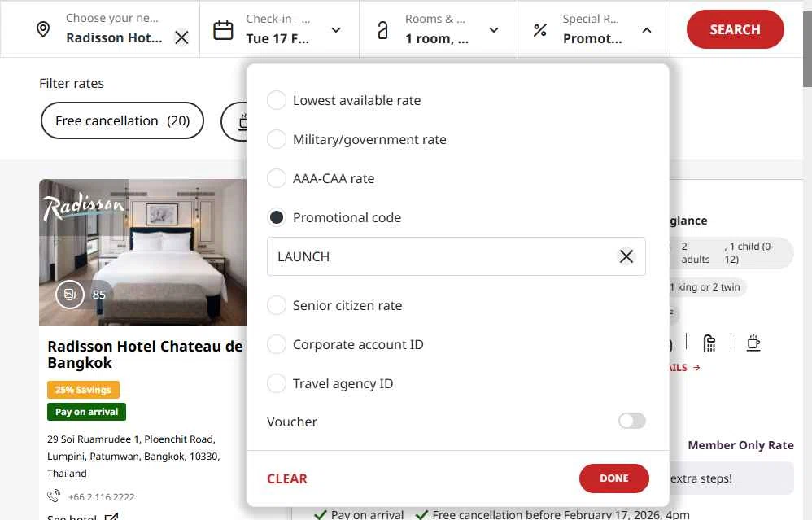
Task: Call +66 2 116 2222 link
Action: point(102,497)
